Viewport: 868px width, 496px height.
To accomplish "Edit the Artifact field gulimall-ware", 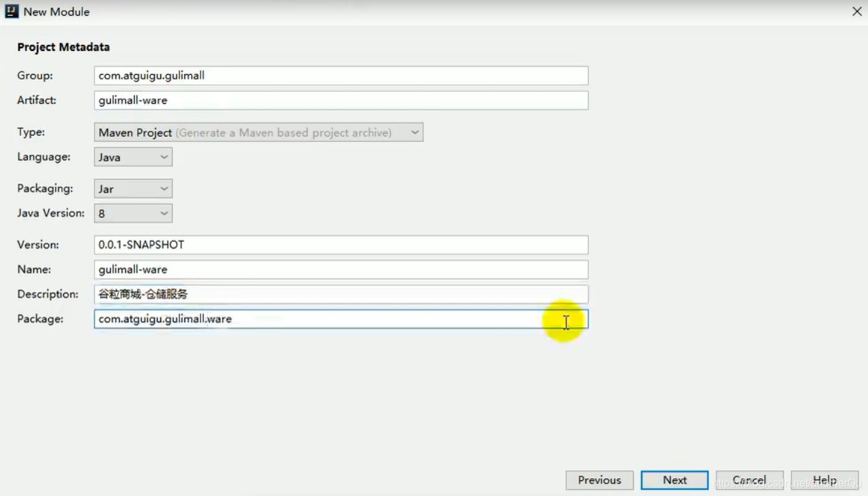I will tap(341, 101).
